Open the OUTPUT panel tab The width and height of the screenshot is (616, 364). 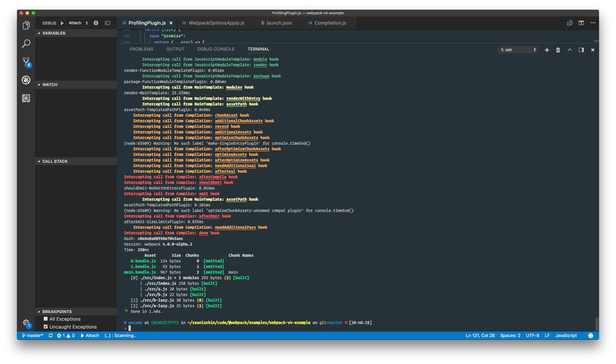175,49
